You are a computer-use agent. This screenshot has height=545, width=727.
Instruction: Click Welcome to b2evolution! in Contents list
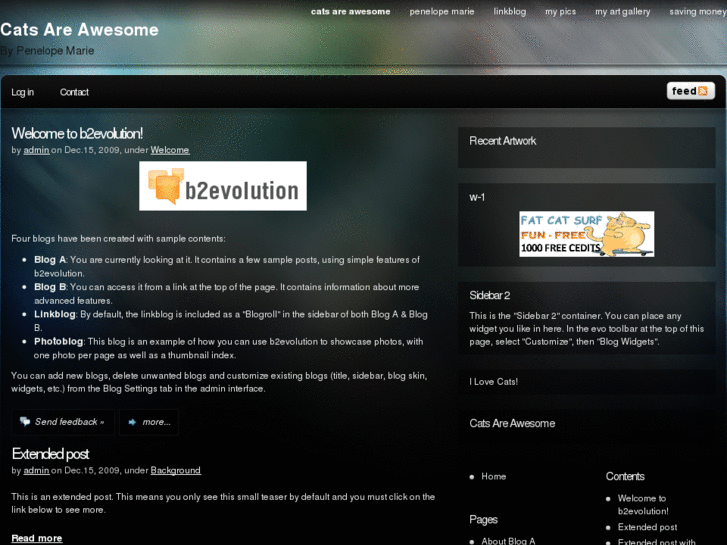(643, 505)
